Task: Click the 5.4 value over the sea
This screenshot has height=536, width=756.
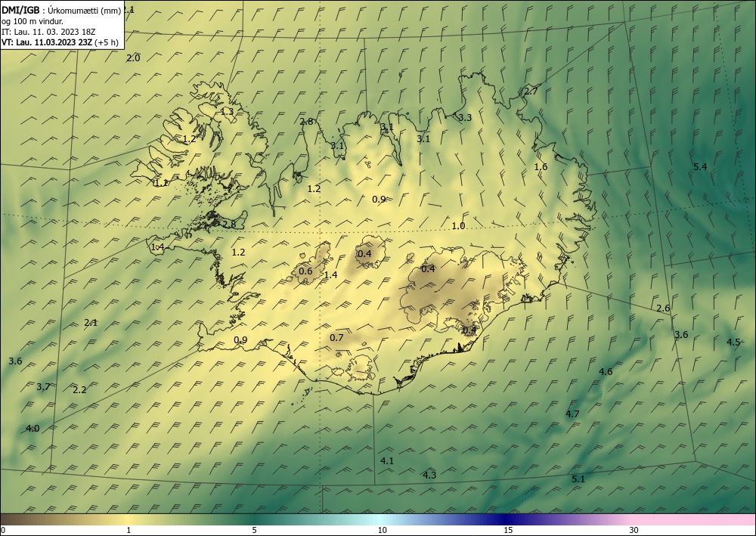Action: tap(700, 167)
